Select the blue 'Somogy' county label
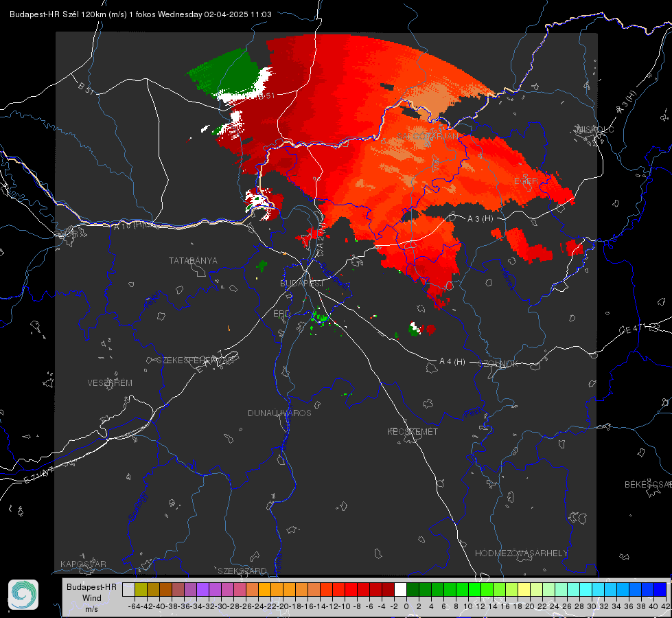Image resolution: width=672 pixels, height=618 pixels. pos(137,507)
